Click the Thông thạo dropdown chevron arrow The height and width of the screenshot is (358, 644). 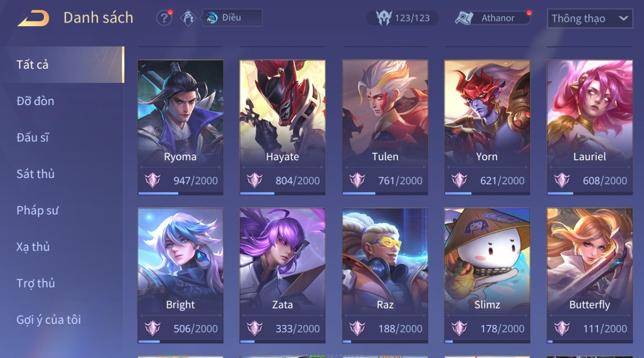click(x=623, y=18)
